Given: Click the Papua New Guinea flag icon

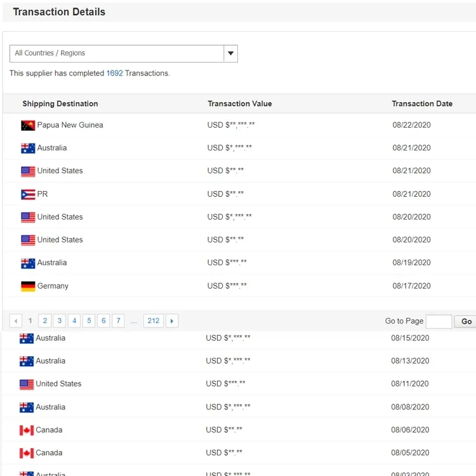Looking at the screenshot, I should tap(28, 125).
